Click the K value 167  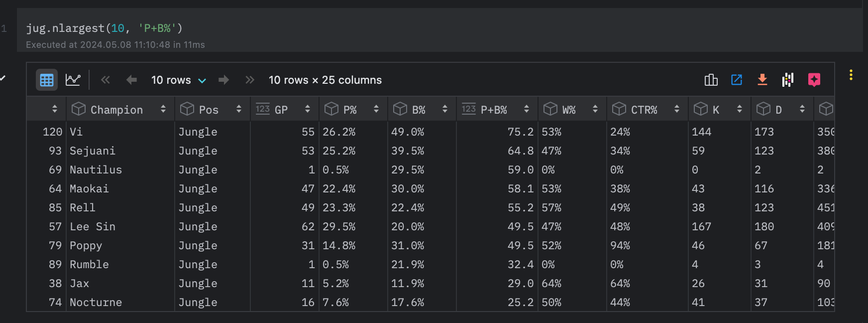pyautogui.click(x=701, y=226)
